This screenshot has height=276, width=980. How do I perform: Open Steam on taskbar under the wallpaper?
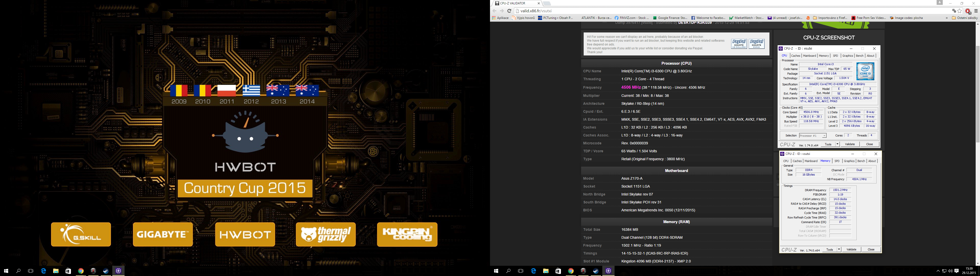coord(106,271)
